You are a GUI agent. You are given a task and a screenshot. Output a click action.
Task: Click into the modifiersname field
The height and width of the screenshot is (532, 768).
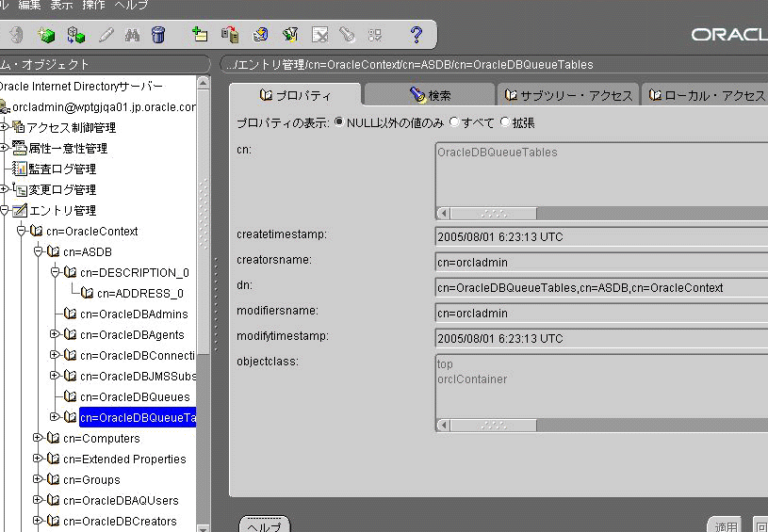click(602, 314)
